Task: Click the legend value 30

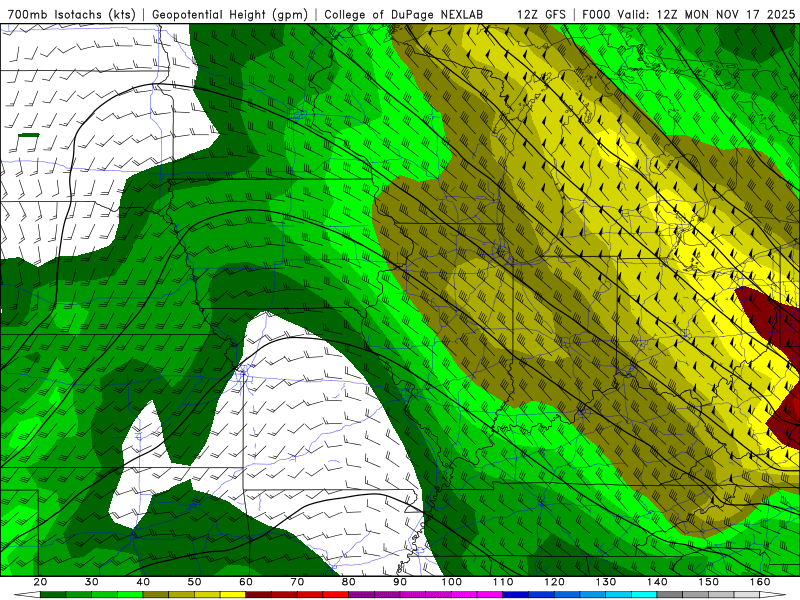Action: [x=92, y=582]
